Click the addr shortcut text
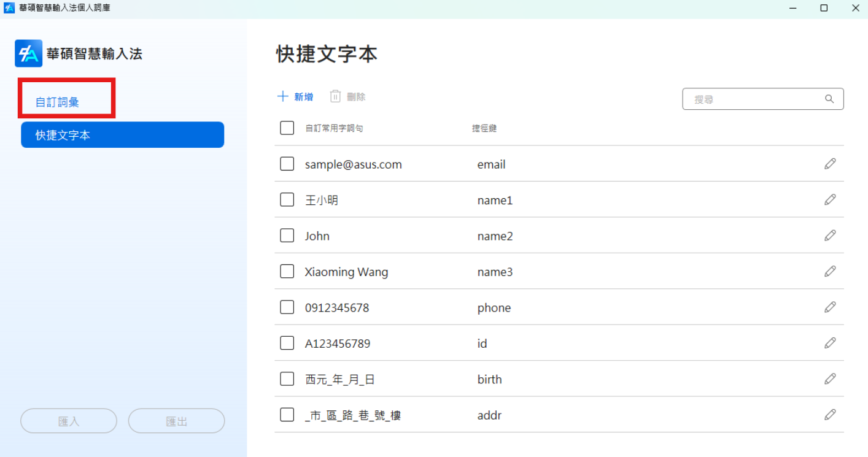Screen dimensions: 868x457 tap(489, 415)
